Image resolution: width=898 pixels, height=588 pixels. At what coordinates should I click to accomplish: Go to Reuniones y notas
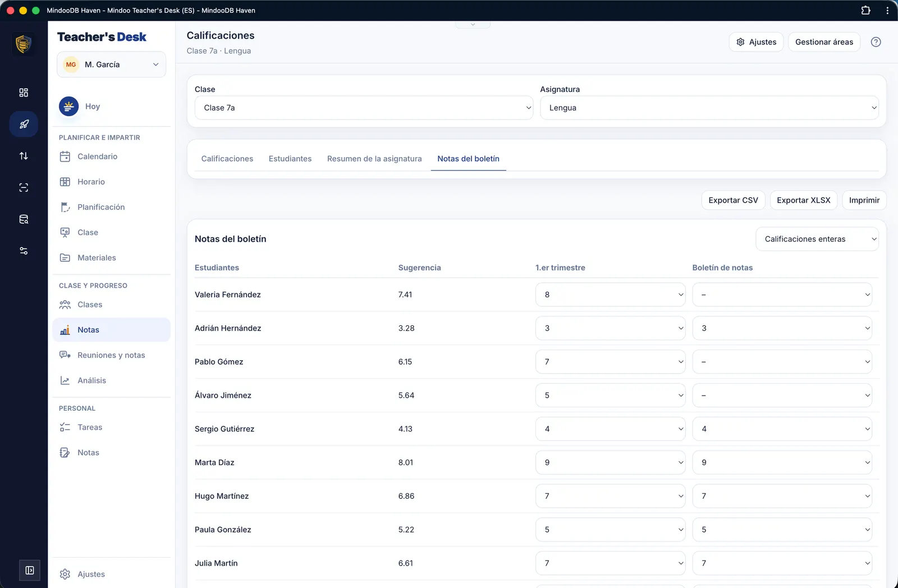111,355
